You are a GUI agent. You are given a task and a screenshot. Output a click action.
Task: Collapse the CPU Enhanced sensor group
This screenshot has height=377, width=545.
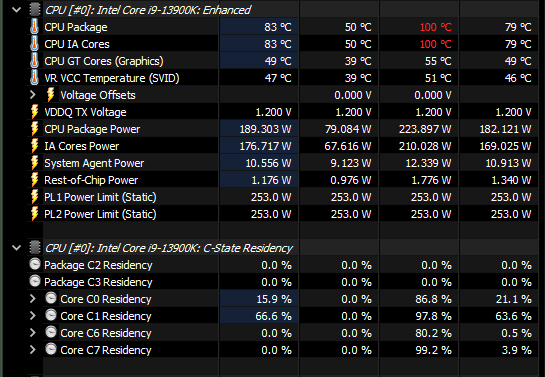[x=16, y=10]
